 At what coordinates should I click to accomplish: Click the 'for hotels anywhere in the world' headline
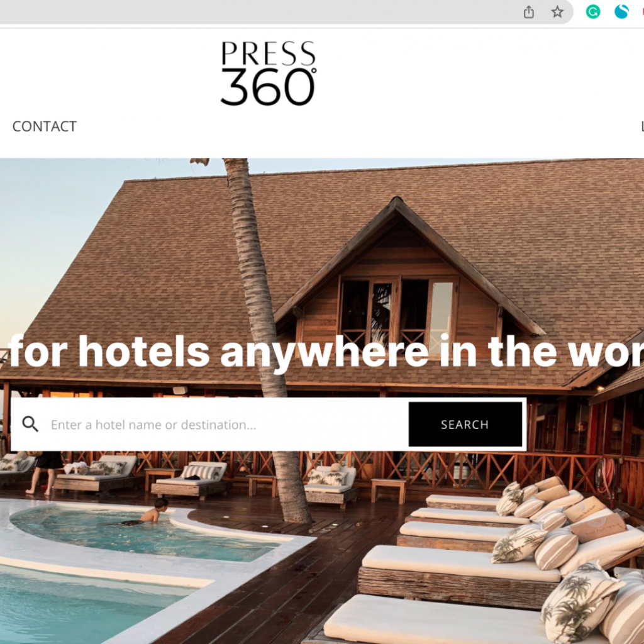click(x=326, y=352)
